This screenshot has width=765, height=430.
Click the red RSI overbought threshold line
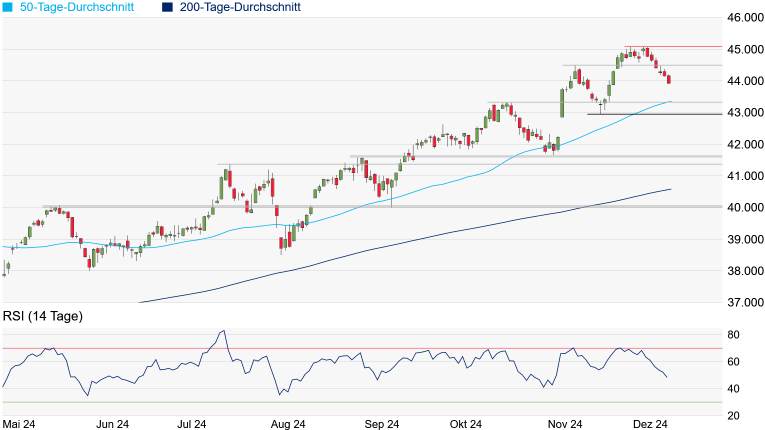click(400, 348)
